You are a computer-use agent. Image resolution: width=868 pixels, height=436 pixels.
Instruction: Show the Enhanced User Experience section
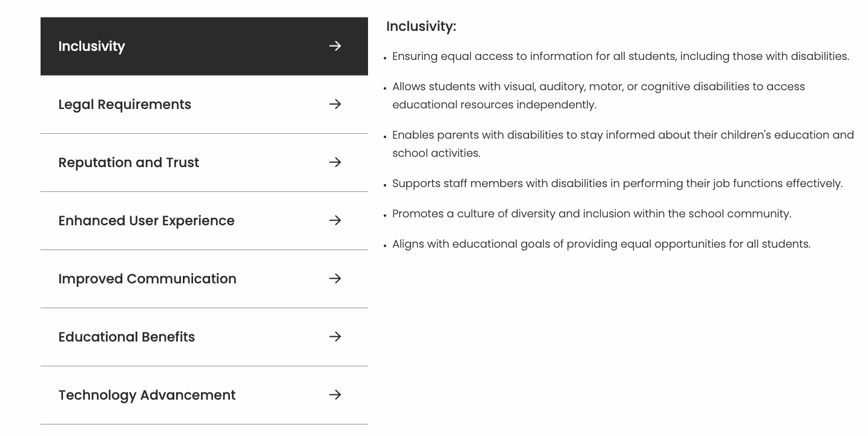click(146, 221)
